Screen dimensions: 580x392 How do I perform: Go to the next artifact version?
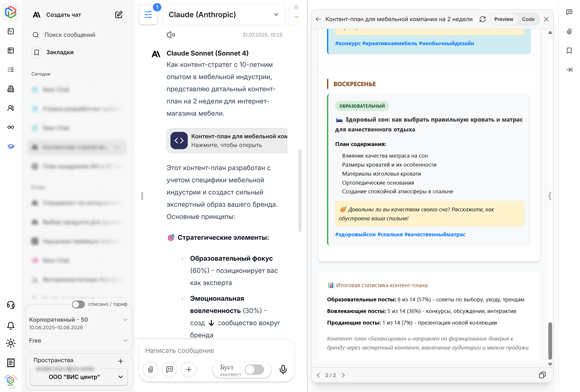click(343, 375)
